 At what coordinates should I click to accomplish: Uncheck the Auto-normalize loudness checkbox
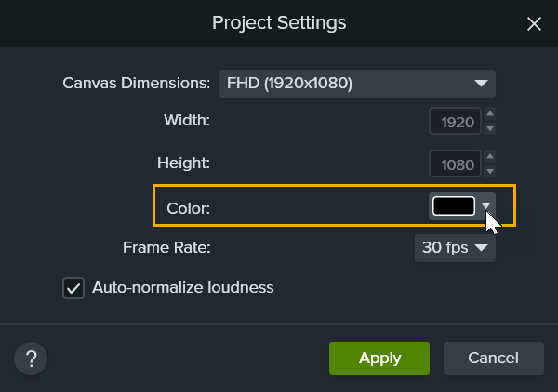(73, 288)
